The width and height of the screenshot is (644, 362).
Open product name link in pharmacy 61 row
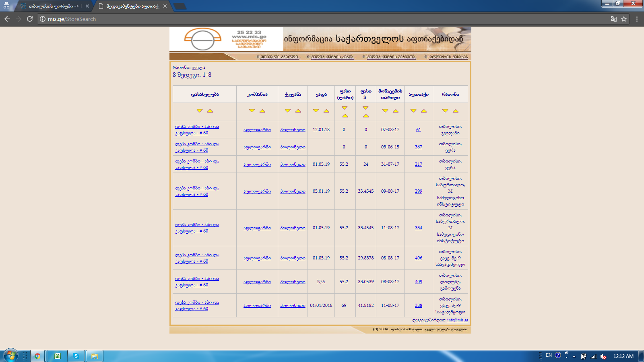[197, 130]
